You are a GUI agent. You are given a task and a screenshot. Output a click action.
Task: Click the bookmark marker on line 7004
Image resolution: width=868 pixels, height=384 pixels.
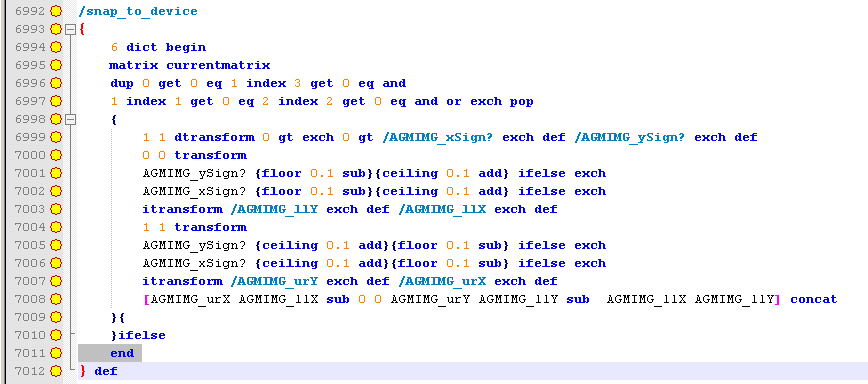coord(56,227)
